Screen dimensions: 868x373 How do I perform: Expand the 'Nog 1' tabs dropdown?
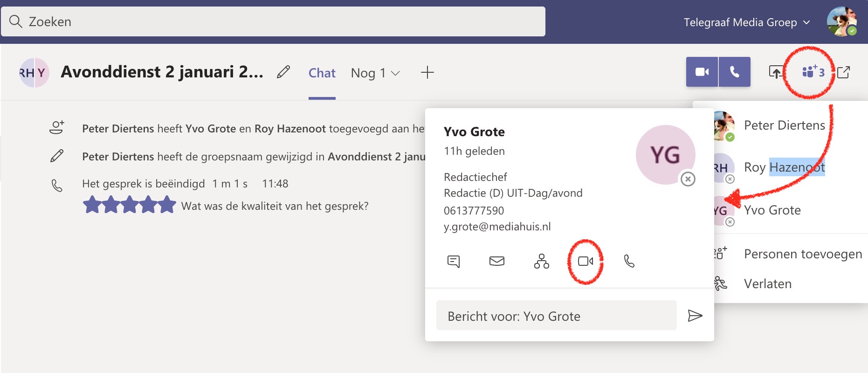pos(375,73)
